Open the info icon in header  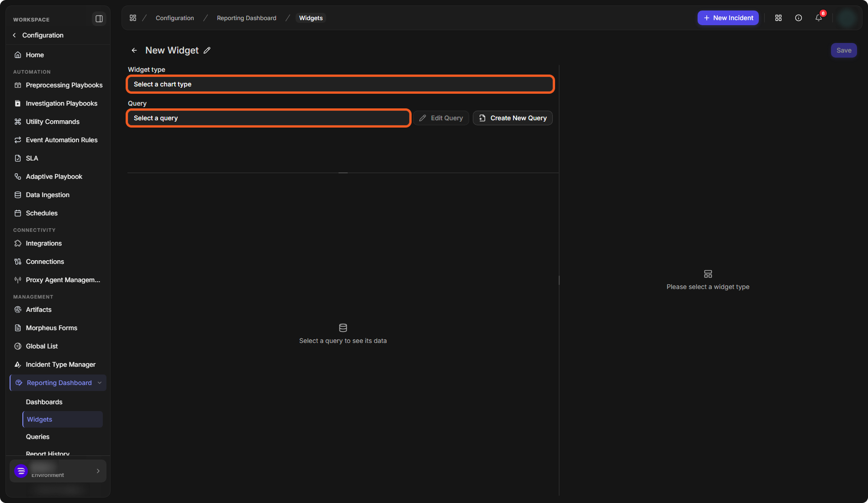799,18
